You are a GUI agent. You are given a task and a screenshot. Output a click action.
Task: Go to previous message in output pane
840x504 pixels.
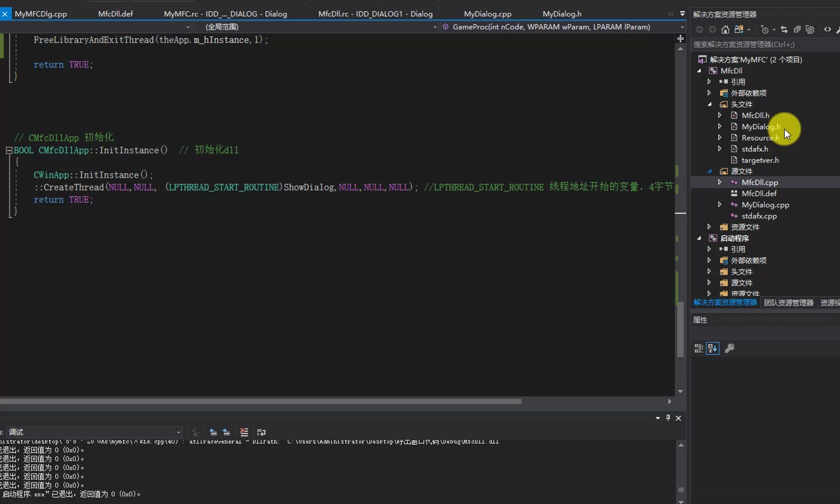click(x=213, y=432)
